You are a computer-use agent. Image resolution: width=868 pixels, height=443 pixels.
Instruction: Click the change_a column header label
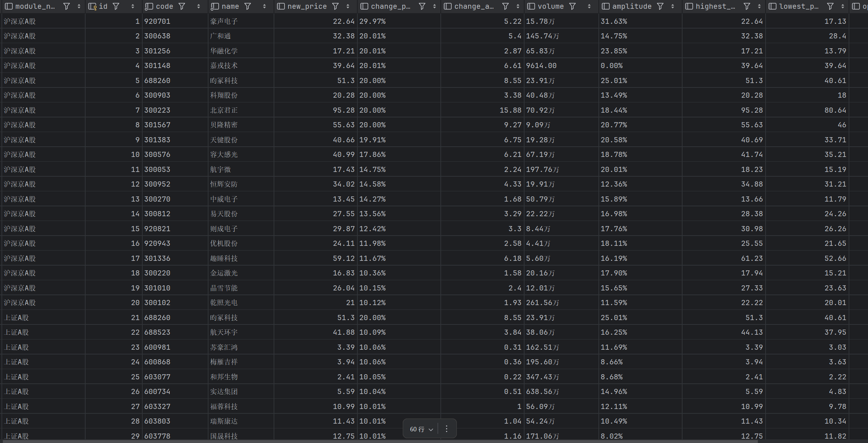coord(474,6)
